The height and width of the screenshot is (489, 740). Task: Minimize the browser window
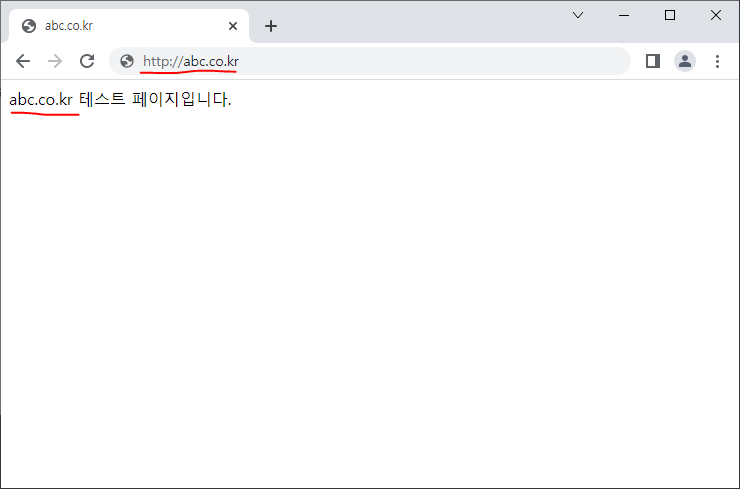[624, 15]
